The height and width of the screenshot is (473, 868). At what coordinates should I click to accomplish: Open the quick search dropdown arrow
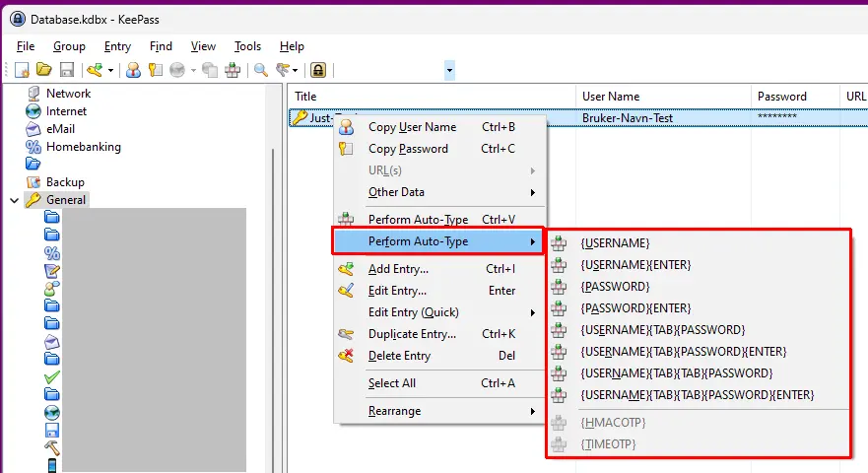point(449,70)
